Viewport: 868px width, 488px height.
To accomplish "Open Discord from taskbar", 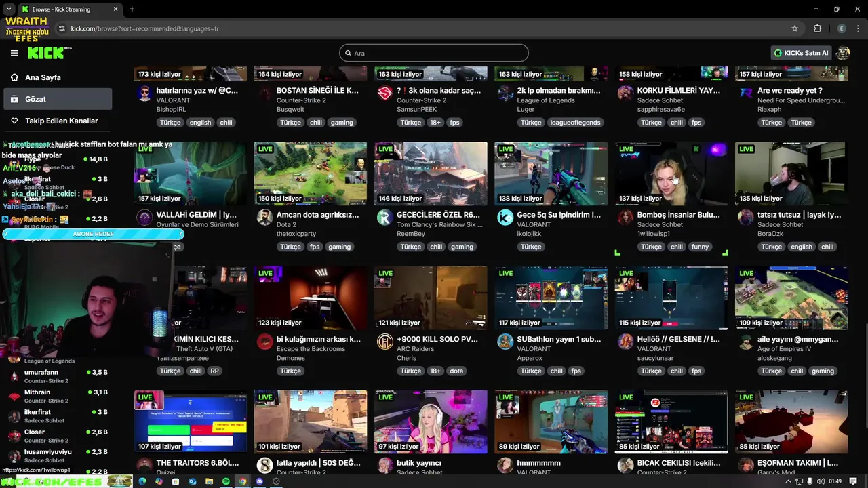I will (259, 481).
